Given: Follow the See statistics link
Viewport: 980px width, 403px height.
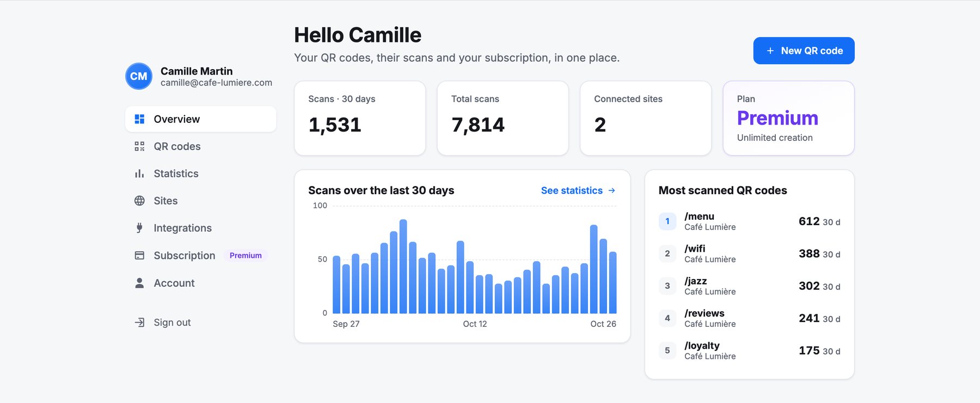Looking at the screenshot, I should pos(578,190).
